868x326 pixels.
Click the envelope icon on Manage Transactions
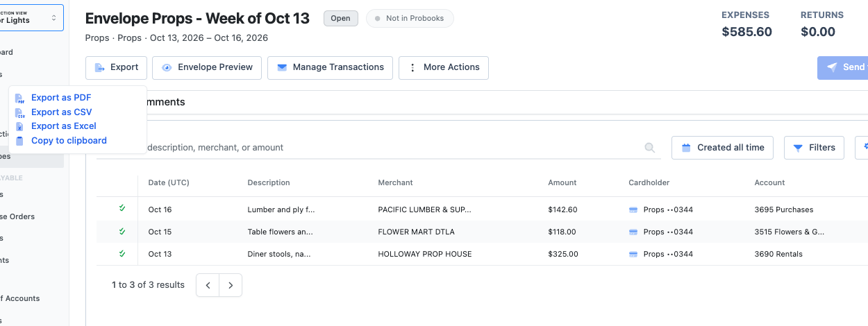pos(282,67)
